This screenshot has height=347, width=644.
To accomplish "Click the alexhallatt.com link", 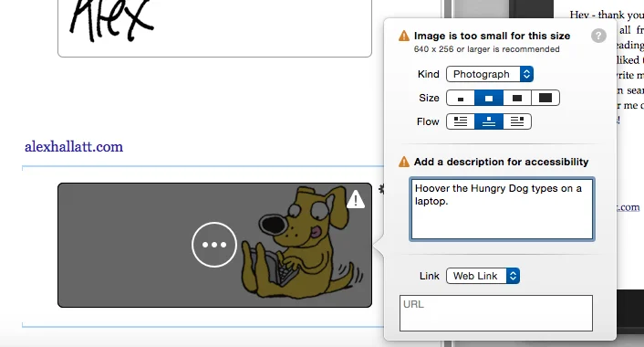I will 74,147.
